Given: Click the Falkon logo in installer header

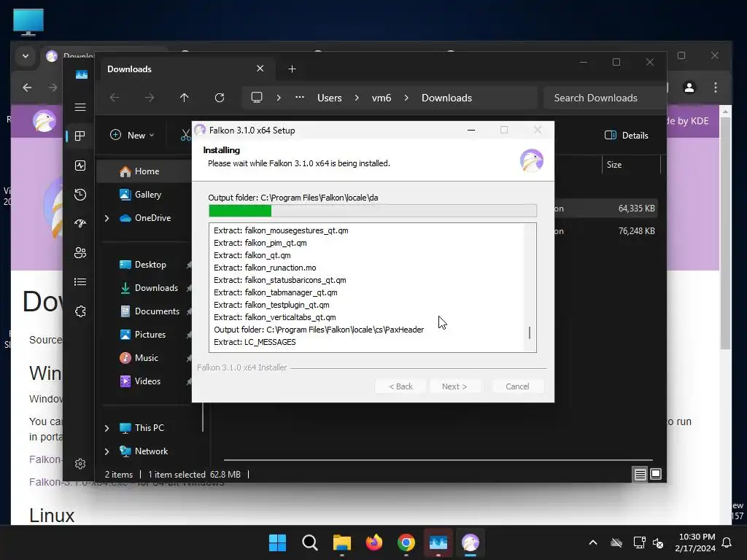Looking at the screenshot, I should 532,160.
